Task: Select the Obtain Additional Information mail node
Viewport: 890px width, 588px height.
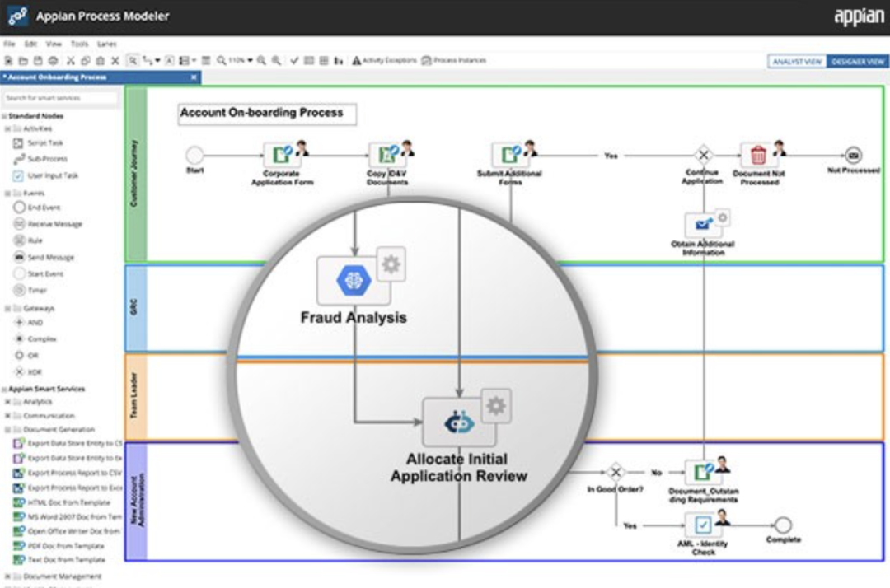Action: pyautogui.click(x=703, y=225)
